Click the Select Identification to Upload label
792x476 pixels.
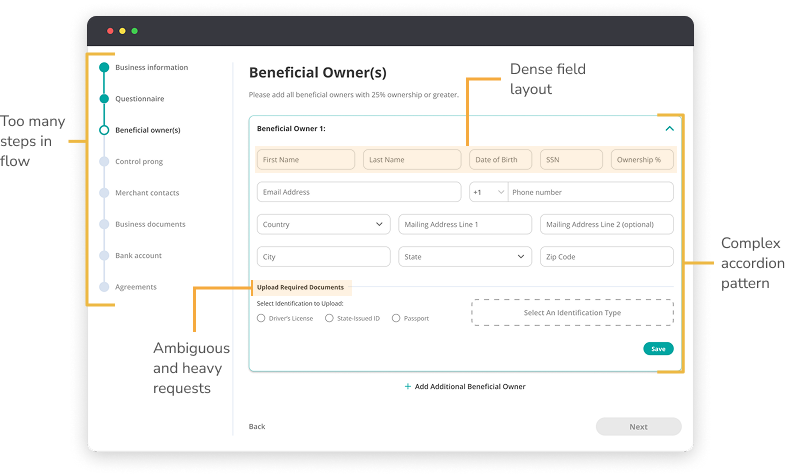[x=300, y=304]
